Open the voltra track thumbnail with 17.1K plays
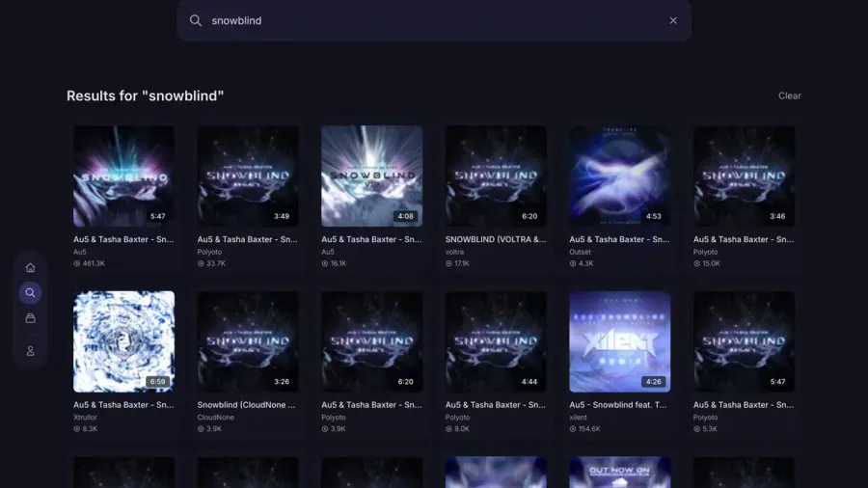 click(x=496, y=176)
